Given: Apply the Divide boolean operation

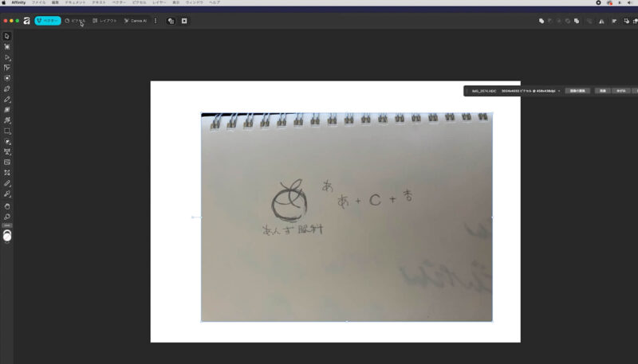Looking at the screenshot, I should point(577,21).
